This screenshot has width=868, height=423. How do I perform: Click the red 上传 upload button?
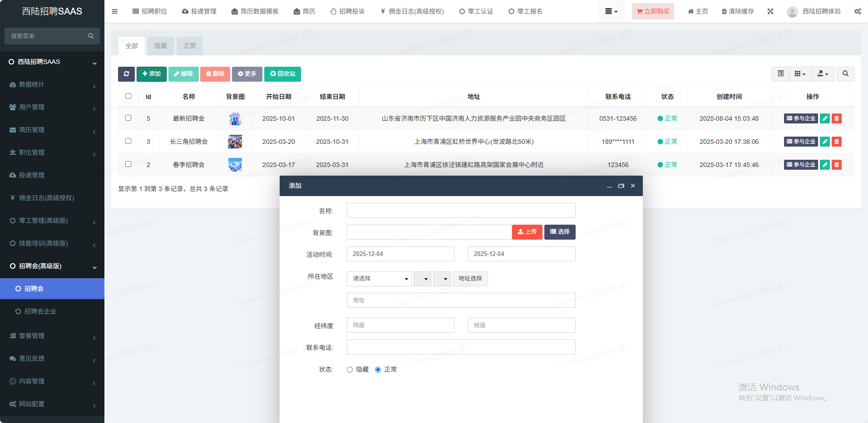(527, 232)
